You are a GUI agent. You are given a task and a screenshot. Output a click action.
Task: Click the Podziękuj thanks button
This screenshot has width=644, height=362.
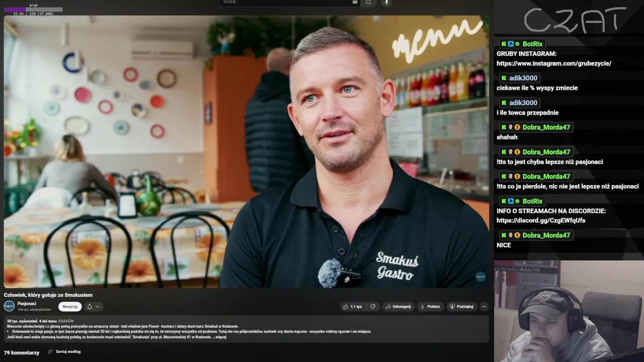[x=461, y=307]
